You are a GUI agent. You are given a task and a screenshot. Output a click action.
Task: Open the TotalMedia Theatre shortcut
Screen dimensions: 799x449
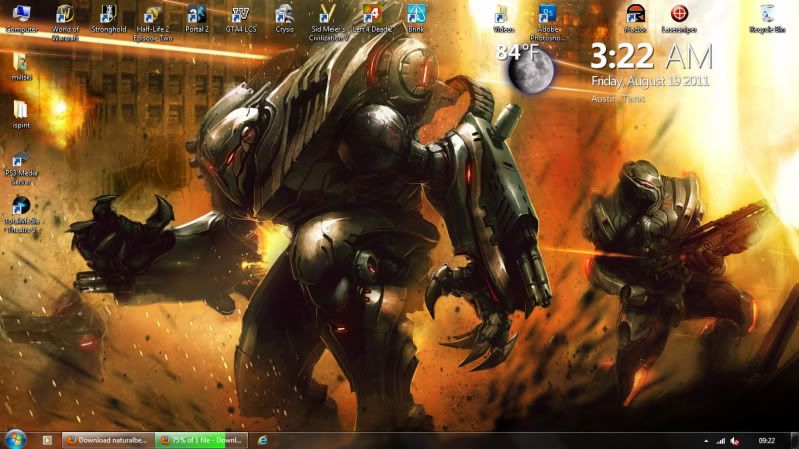pos(21,215)
